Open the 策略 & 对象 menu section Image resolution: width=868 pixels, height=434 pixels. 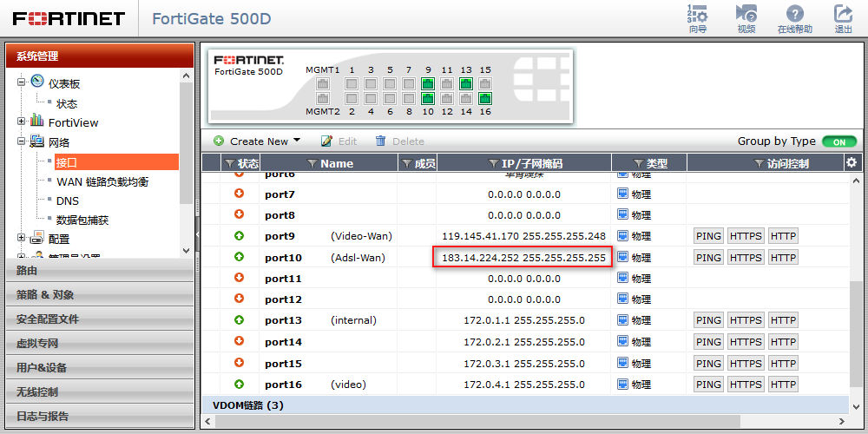click(100, 295)
